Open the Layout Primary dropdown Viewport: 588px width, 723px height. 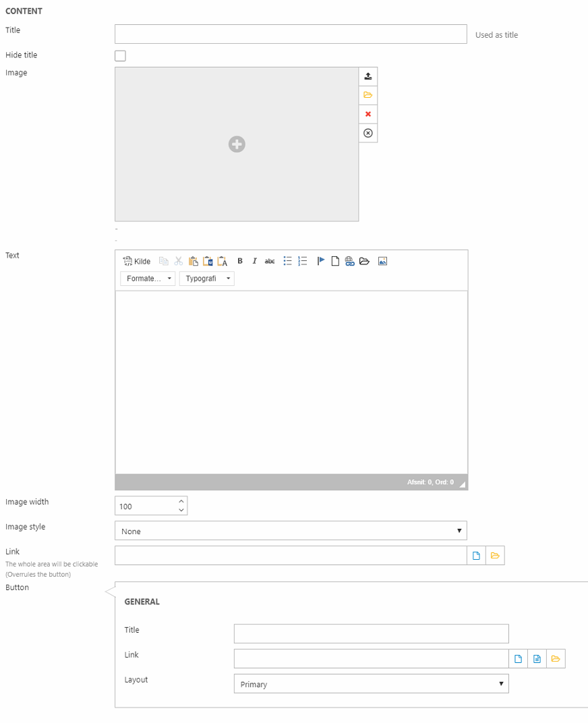coord(372,684)
